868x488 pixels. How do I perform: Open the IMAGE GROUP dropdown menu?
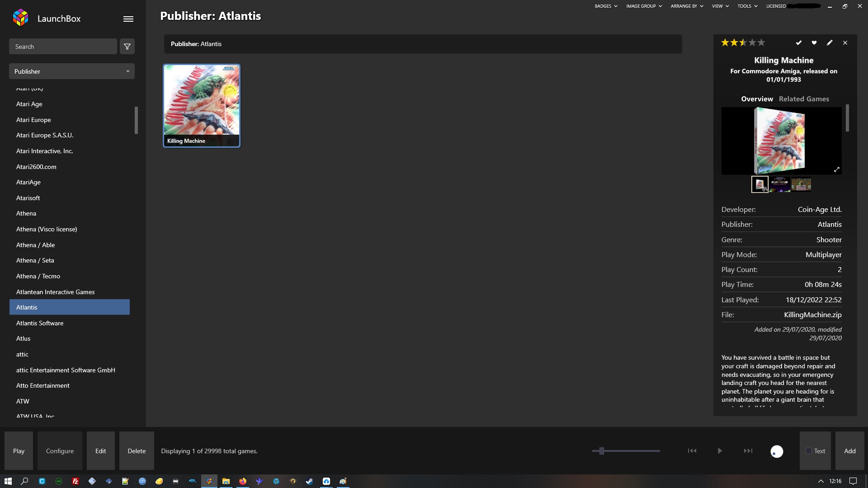coord(644,6)
